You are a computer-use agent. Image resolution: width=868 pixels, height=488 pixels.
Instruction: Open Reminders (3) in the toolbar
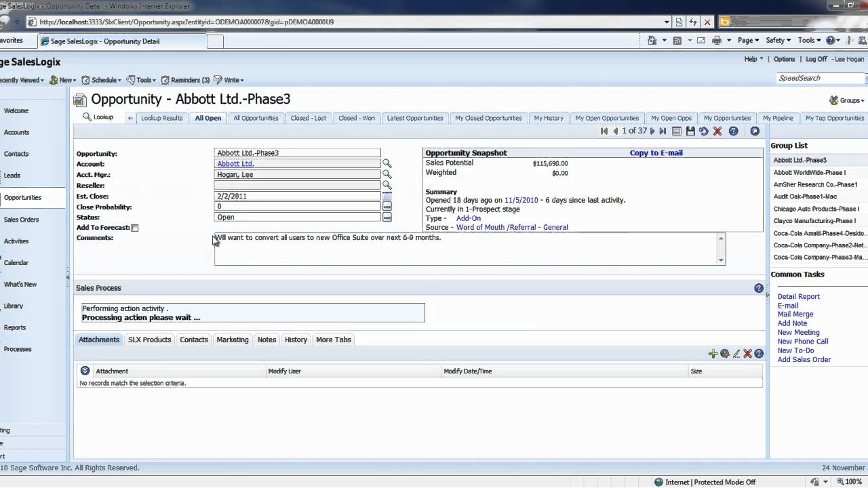coord(184,80)
